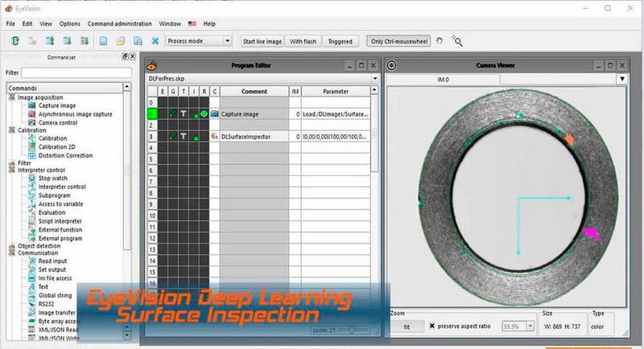Click the blue X delete toolbar icon
The width and height of the screenshot is (644, 349).
tap(155, 41)
